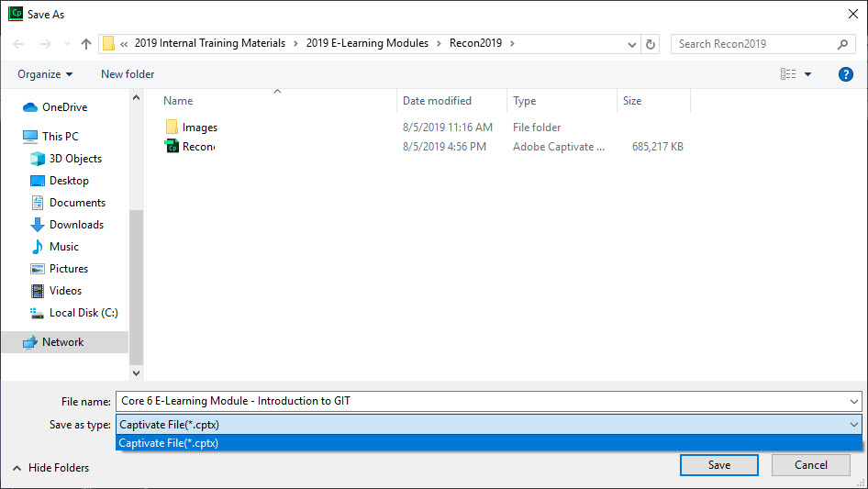The image size is (868, 489).
Task: Collapse folders with Hide Folders
Action: coord(50,468)
